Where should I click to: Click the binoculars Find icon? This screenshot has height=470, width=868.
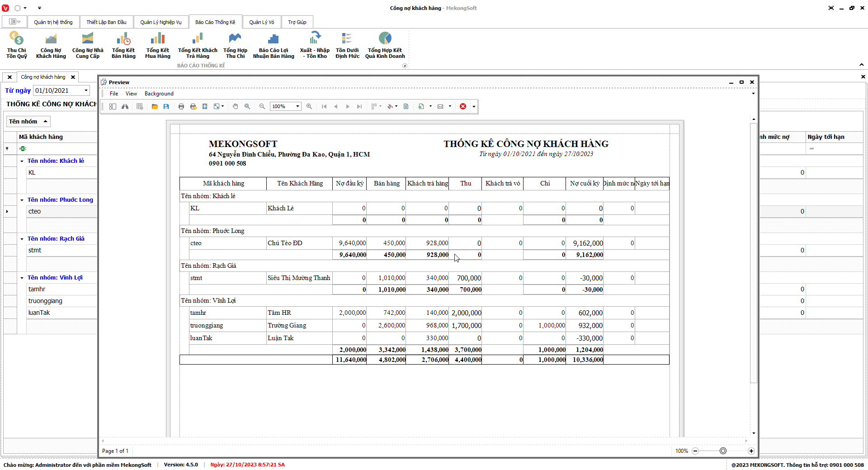pyautogui.click(x=125, y=106)
